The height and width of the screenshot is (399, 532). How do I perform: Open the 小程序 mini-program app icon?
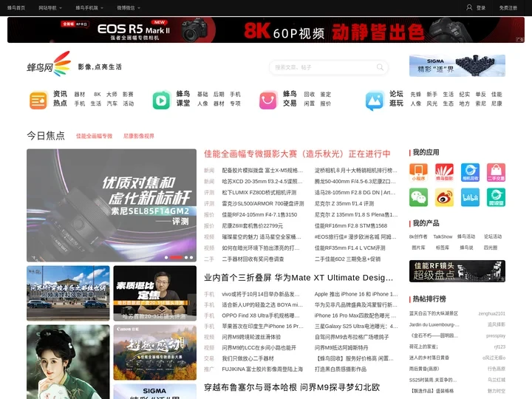point(418,172)
